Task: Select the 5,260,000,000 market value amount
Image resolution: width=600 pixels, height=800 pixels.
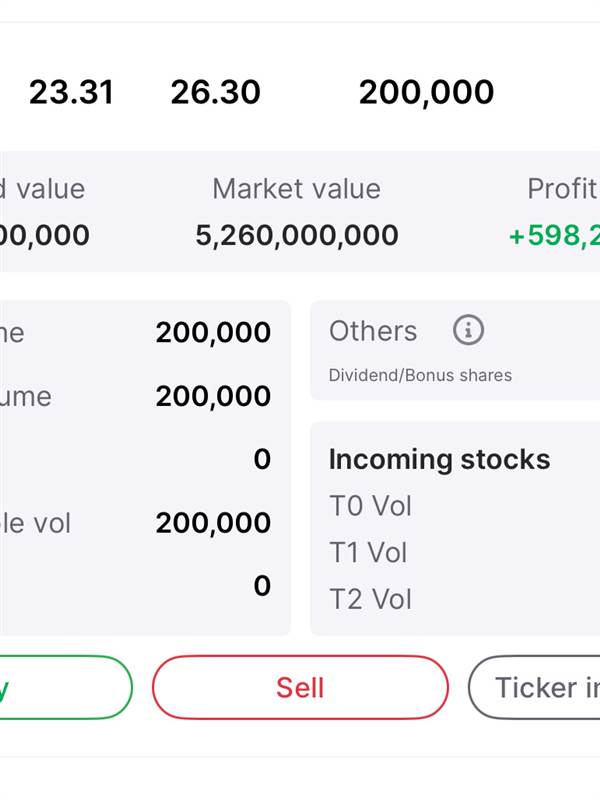Action: [x=297, y=235]
